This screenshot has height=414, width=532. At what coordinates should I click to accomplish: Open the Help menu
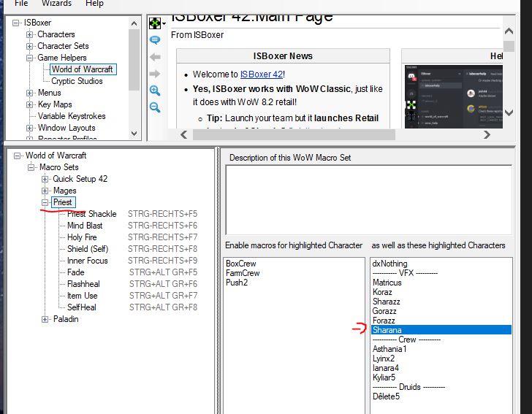94,3
